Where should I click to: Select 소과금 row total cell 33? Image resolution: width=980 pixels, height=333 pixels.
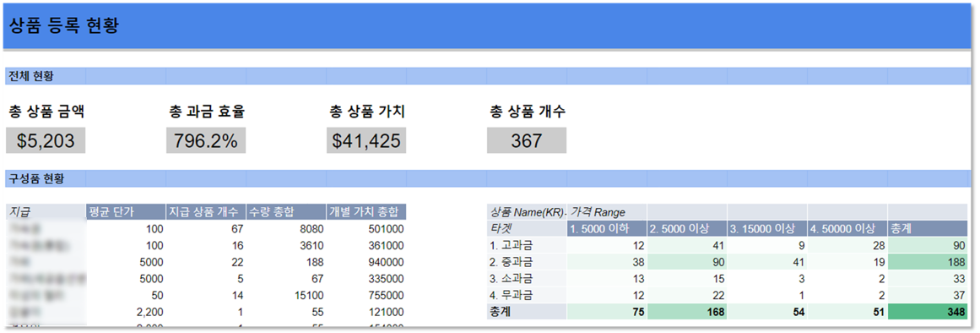click(928, 278)
